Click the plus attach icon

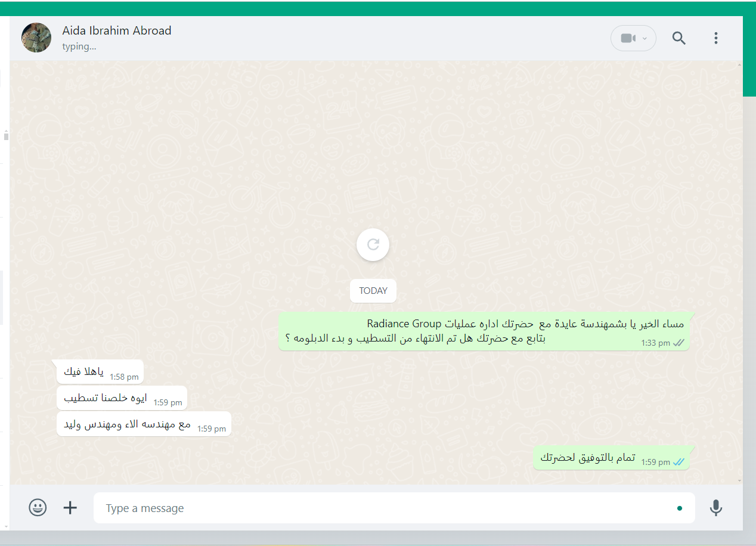pos(70,507)
